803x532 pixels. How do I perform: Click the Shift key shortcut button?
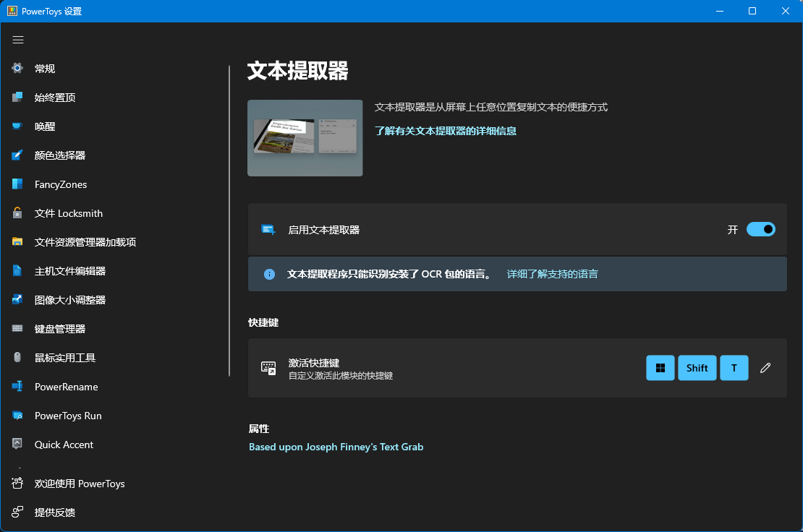[x=697, y=368]
